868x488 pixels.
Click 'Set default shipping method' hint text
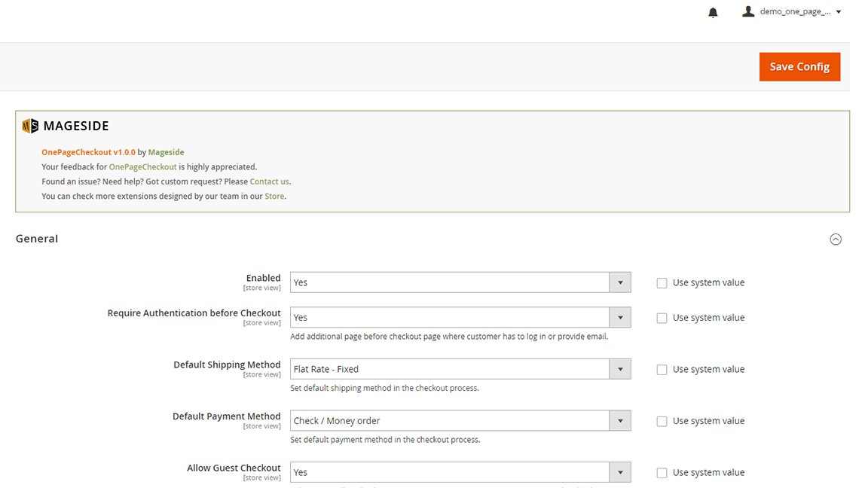[385, 388]
